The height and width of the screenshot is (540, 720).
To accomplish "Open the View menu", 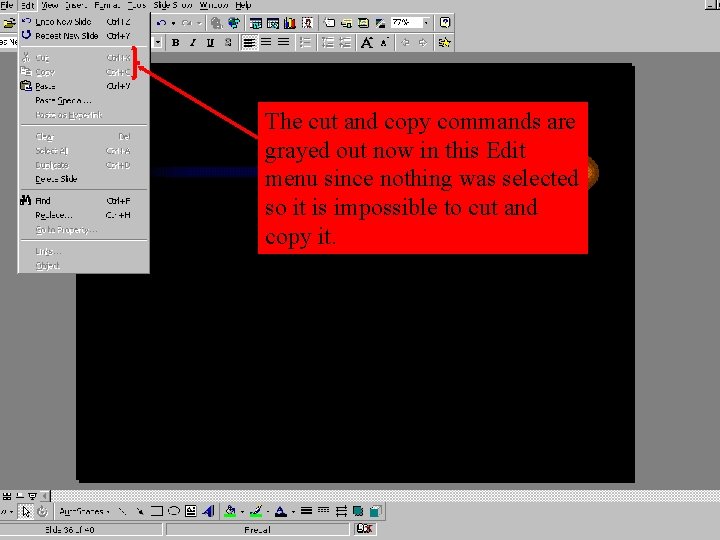I will [50, 5].
